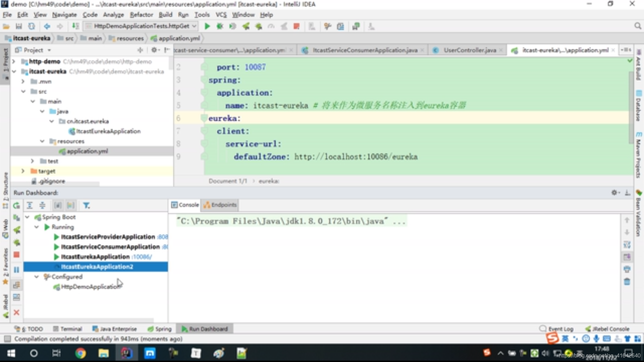
Task: Toggle Favorites tool window on left stripe
Action: point(5,266)
